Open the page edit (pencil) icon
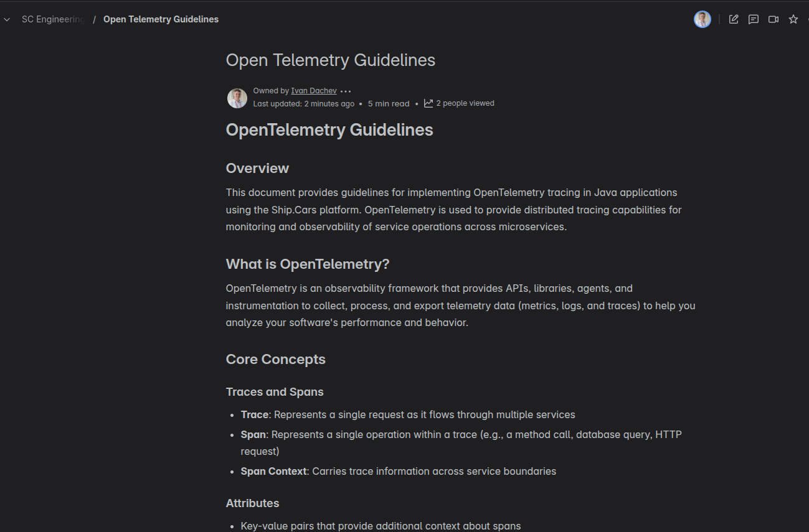809x532 pixels. click(734, 19)
